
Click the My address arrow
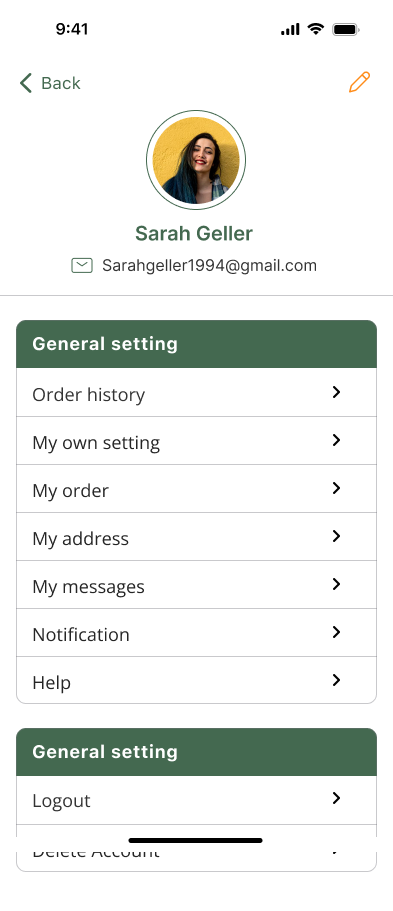coord(336,536)
